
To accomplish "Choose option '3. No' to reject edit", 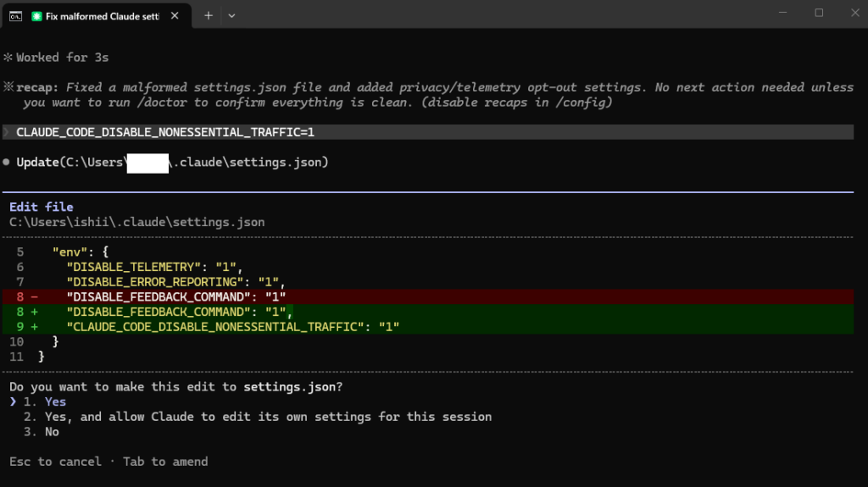I will (x=41, y=432).
